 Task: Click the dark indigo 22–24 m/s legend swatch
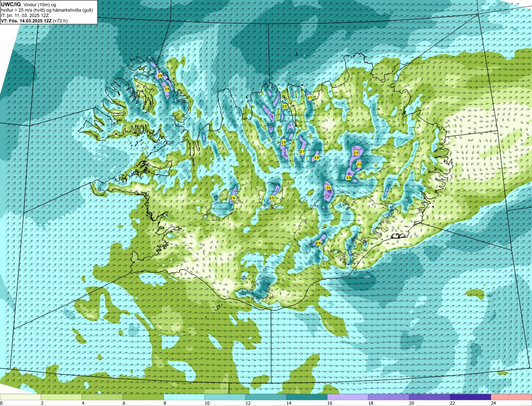[470, 397]
